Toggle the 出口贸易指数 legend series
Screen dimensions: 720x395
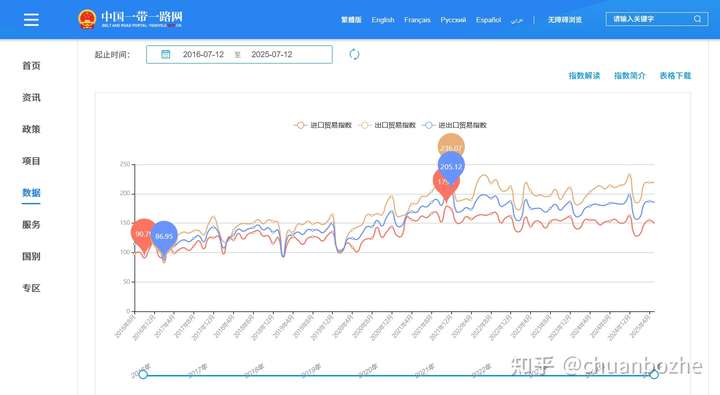(387, 125)
